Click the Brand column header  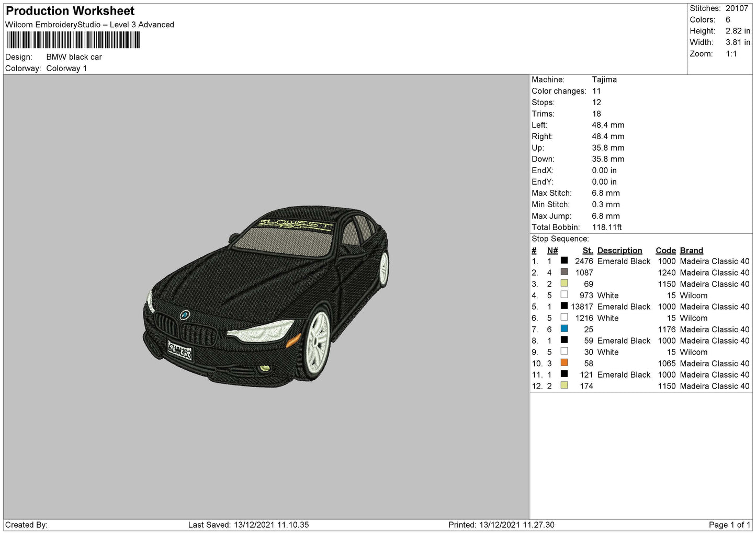pos(691,251)
